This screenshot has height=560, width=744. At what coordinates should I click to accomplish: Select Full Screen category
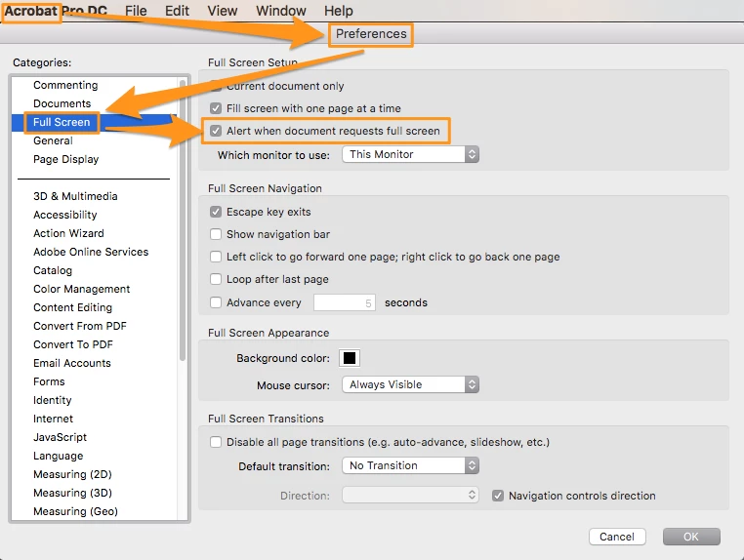coord(62,122)
